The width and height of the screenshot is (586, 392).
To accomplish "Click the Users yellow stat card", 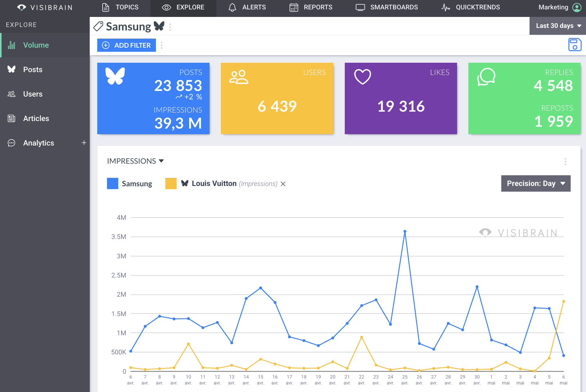I will pyautogui.click(x=277, y=98).
